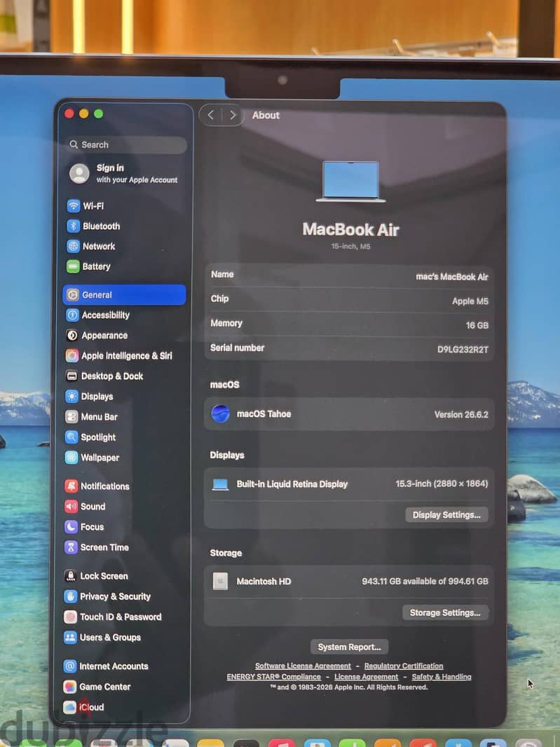The width and height of the screenshot is (560, 747).
Task: Open Safety & Handling link
Action: tap(442, 677)
